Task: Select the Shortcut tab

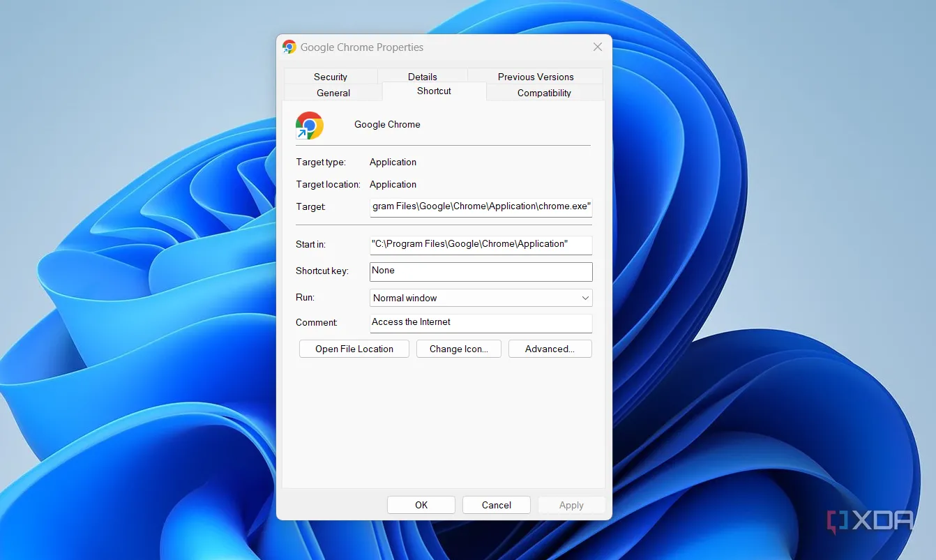Action: point(434,91)
